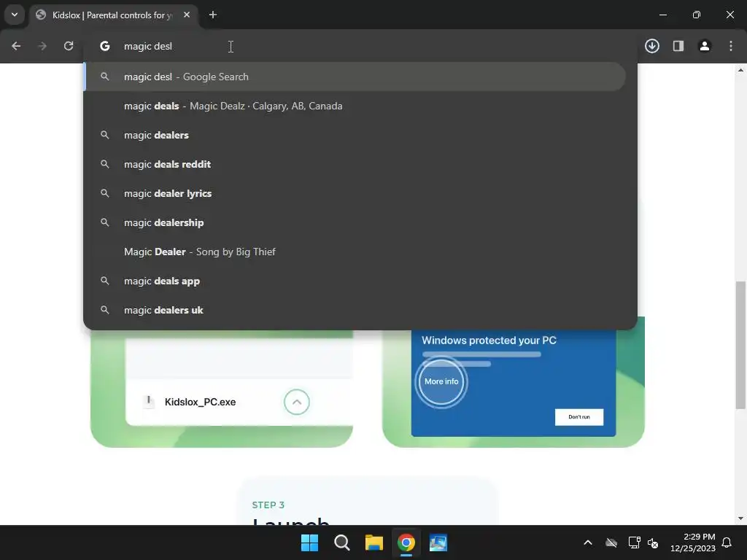Image resolution: width=747 pixels, height=560 pixels.
Task: Go back to the previous page
Action: 16,46
